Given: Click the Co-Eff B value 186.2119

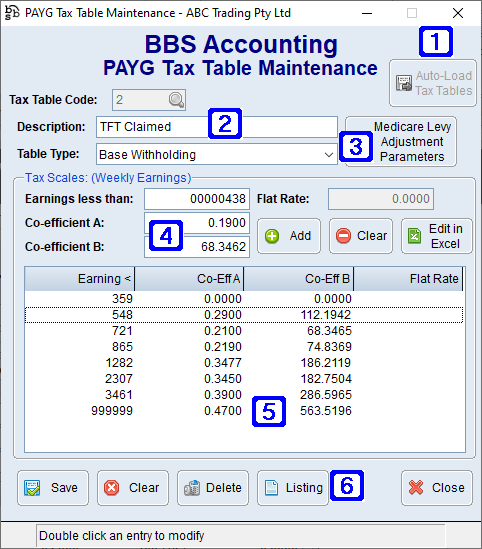Looking at the screenshot, I should (326, 363).
